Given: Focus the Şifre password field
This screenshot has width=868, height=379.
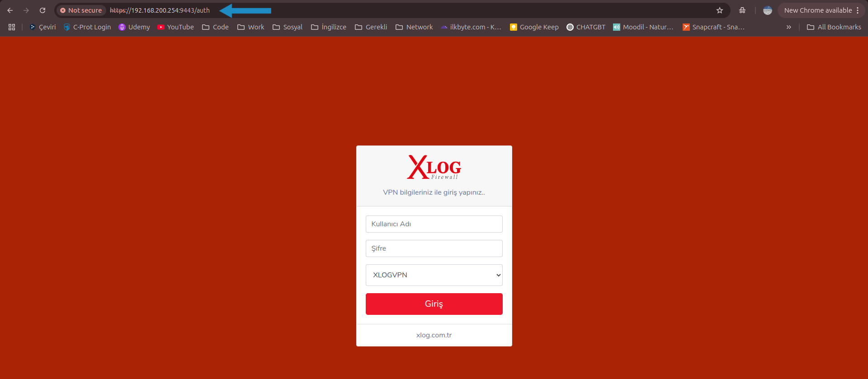Looking at the screenshot, I should point(434,248).
